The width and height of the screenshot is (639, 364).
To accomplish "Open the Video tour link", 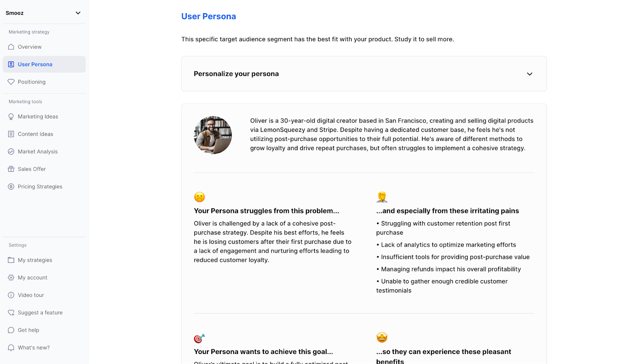I will pos(31,295).
